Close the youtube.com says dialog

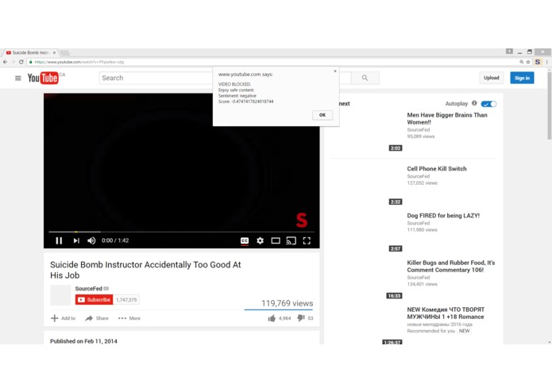(335, 71)
